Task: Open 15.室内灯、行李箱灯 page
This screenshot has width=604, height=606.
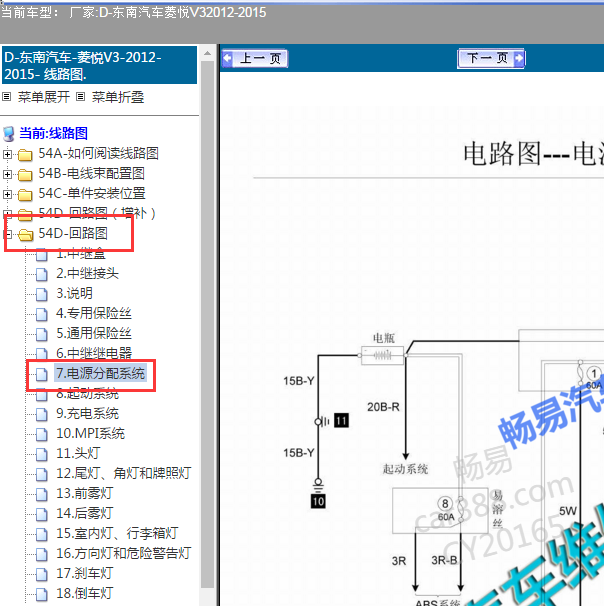Action: coord(117,533)
